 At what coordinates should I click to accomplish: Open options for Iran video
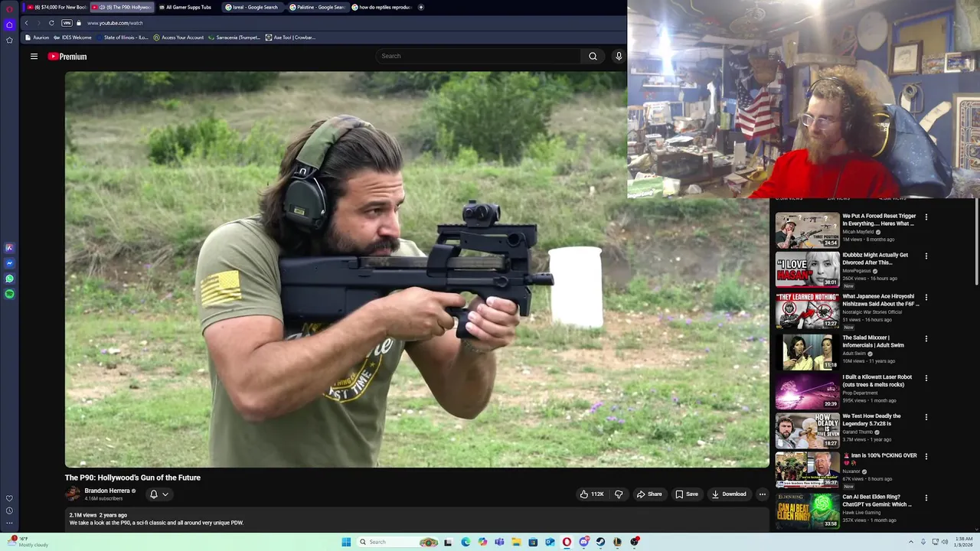(926, 456)
